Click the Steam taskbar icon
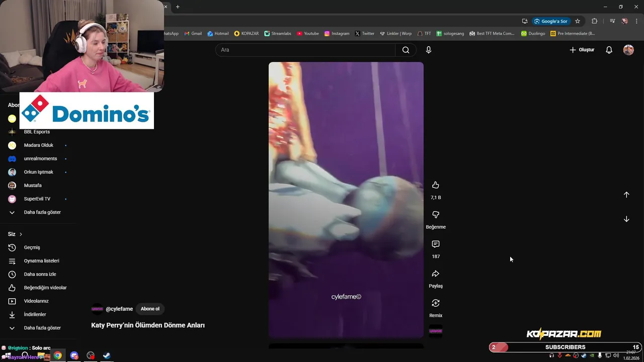Image resolution: width=644 pixels, height=362 pixels. click(107, 355)
